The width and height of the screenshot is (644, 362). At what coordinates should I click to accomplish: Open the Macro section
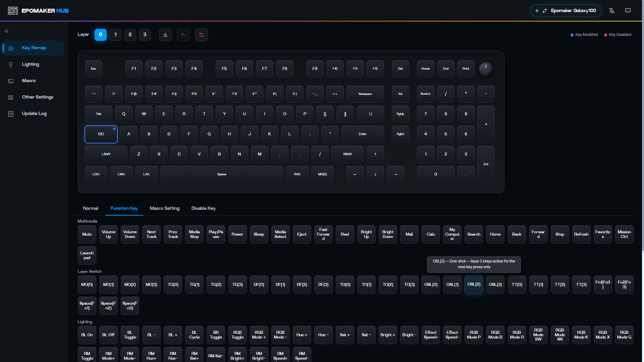33,81
